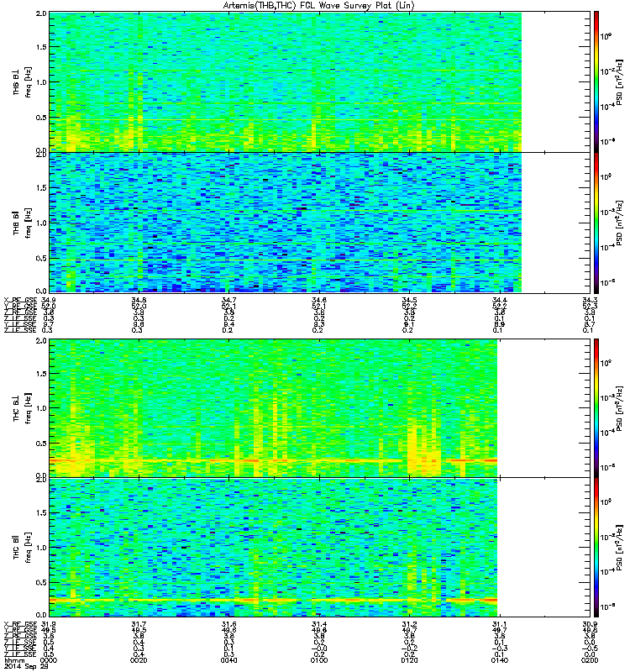This screenshot has width=630, height=672.
Task: Click the THC X_RE_GSE value '31.9'
Action: coord(49,624)
